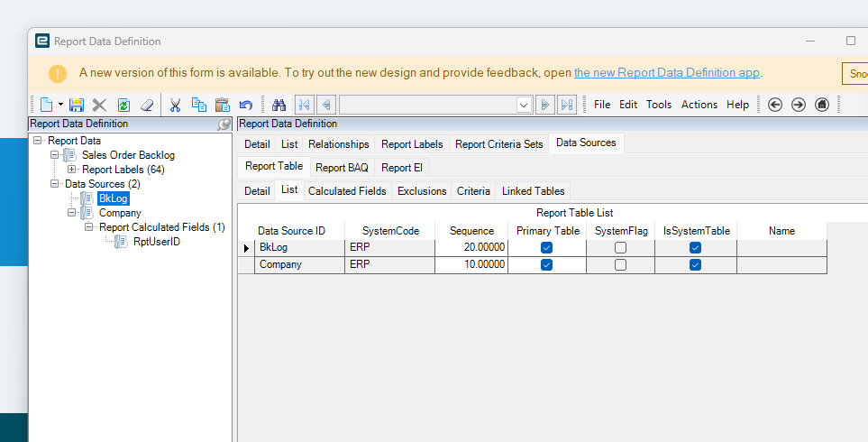Click the New document toolbar icon
The image size is (868, 442).
(47, 105)
